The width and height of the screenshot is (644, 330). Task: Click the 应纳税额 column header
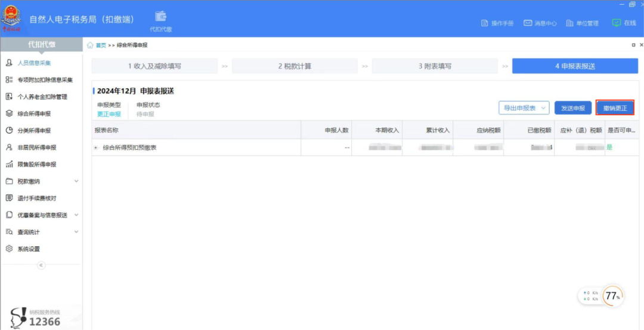[478, 130]
